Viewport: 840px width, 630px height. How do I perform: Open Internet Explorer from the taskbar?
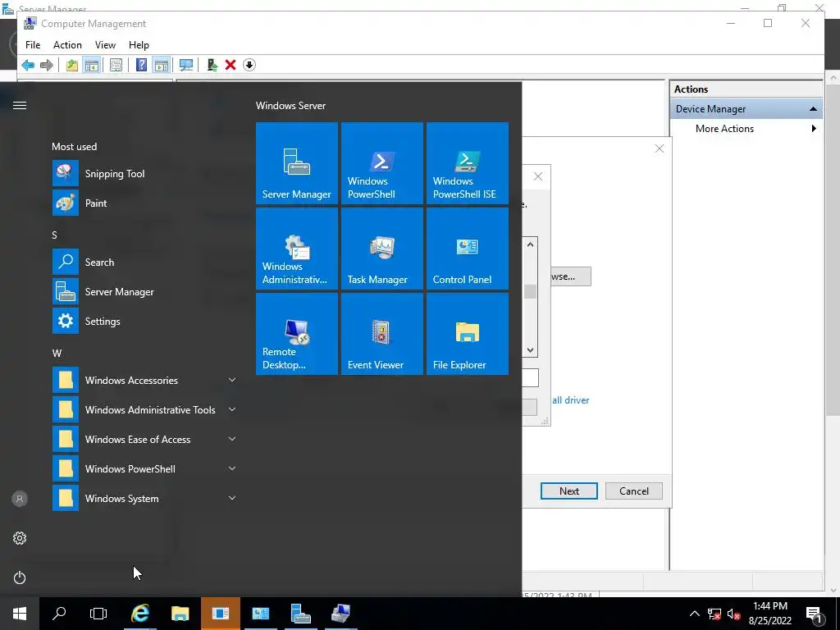point(139,614)
